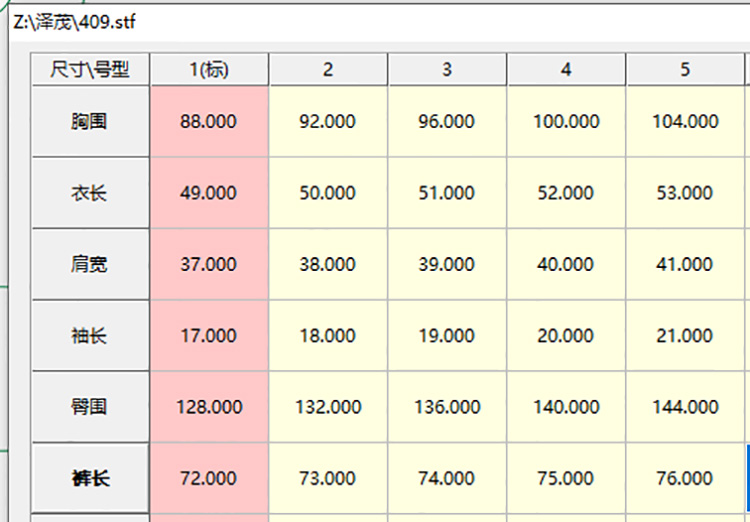Select the 136.000 臀围 cell
The image size is (750, 522).
pos(447,407)
